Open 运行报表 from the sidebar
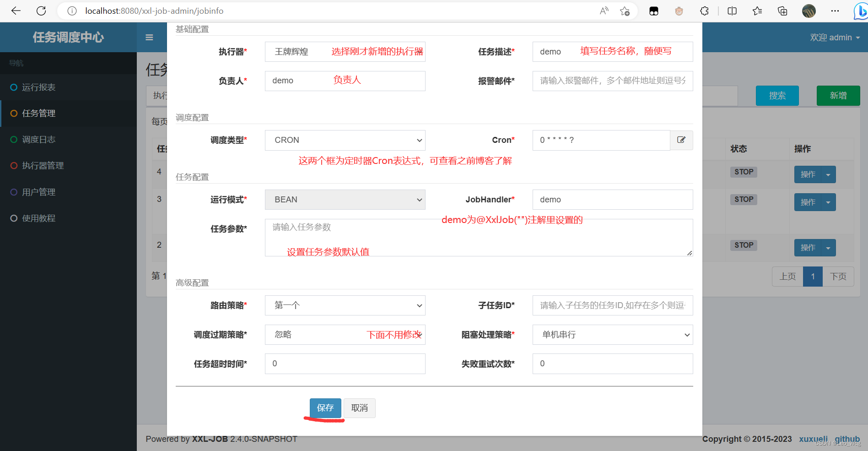Image resolution: width=868 pixels, height=451 pixels. pyautogui.click(x=39, y=87)
